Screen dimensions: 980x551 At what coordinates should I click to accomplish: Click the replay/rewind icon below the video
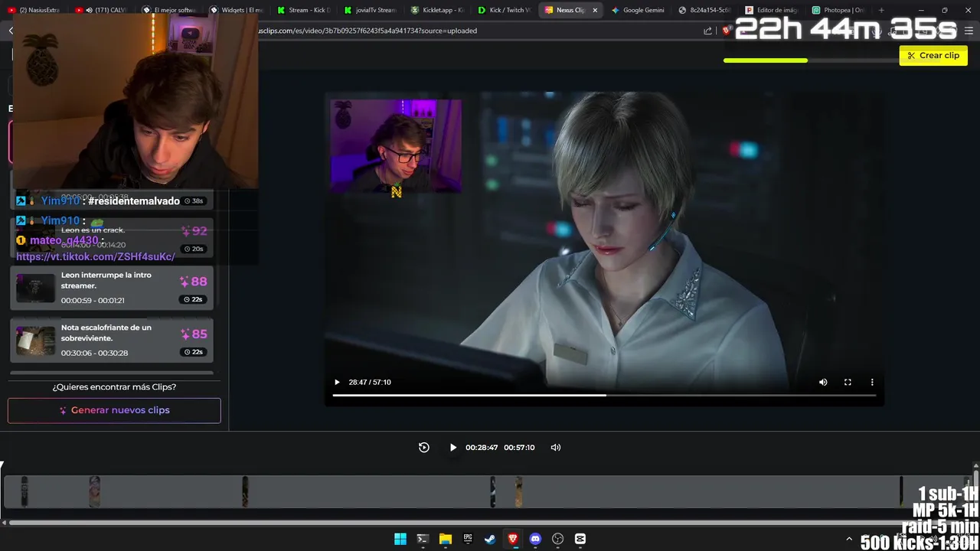[x=424, y=448]
